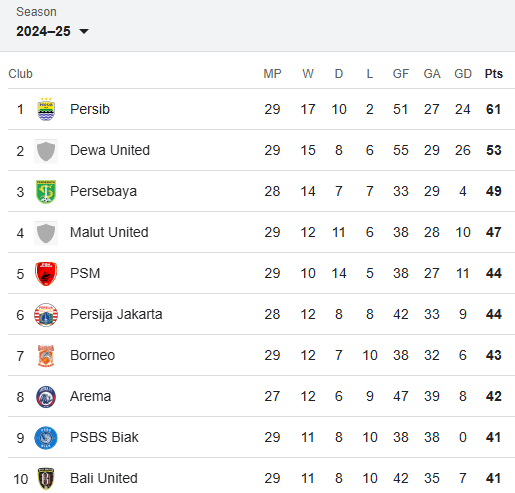This screenshot has height=493, width=515.
Task: Click the Dewa United placeholder shield icon
Action: coord(46,151)
